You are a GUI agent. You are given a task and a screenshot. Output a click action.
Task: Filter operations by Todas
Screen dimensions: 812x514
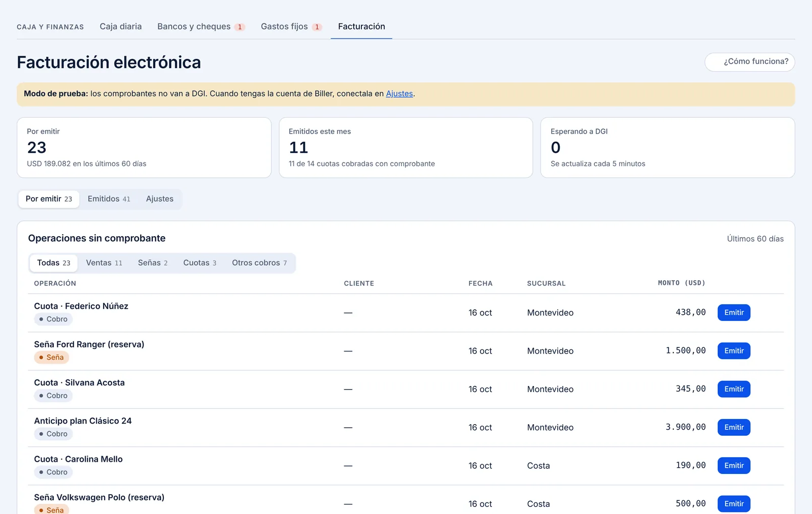coord(53,263)
